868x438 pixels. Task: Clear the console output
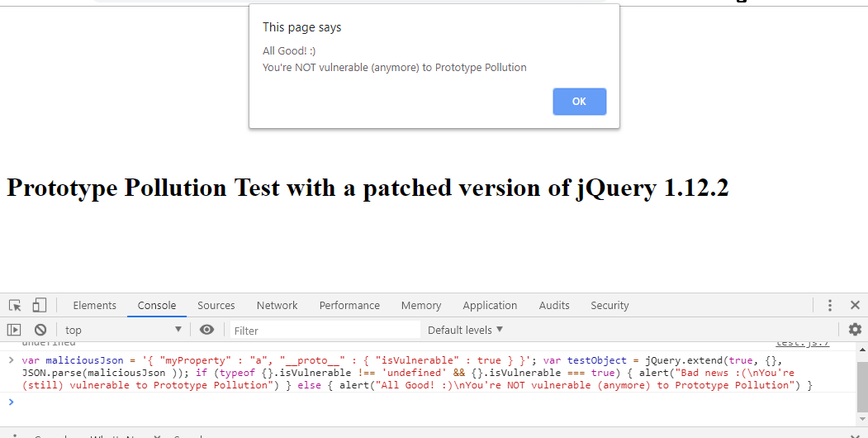point(40,330)
